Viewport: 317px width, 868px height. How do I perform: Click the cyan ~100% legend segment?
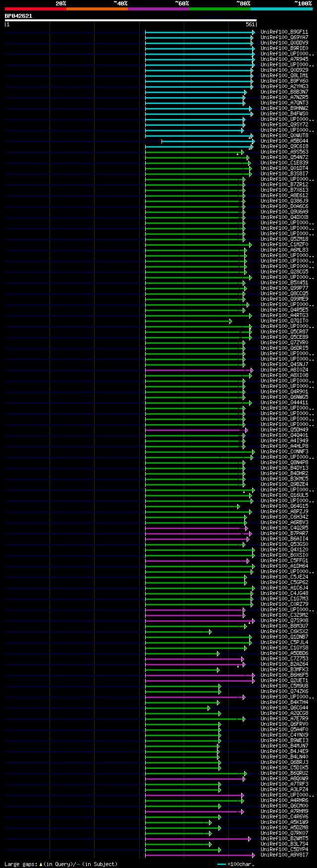pyautogui.click(x=281, y=9)
